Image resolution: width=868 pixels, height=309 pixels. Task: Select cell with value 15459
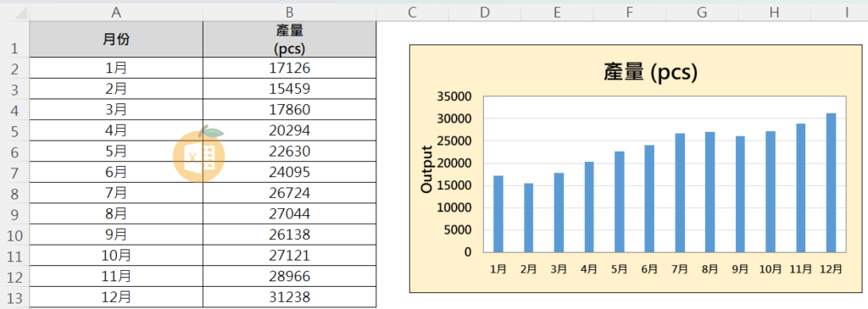pyautogui.click(x=290, y=88)
